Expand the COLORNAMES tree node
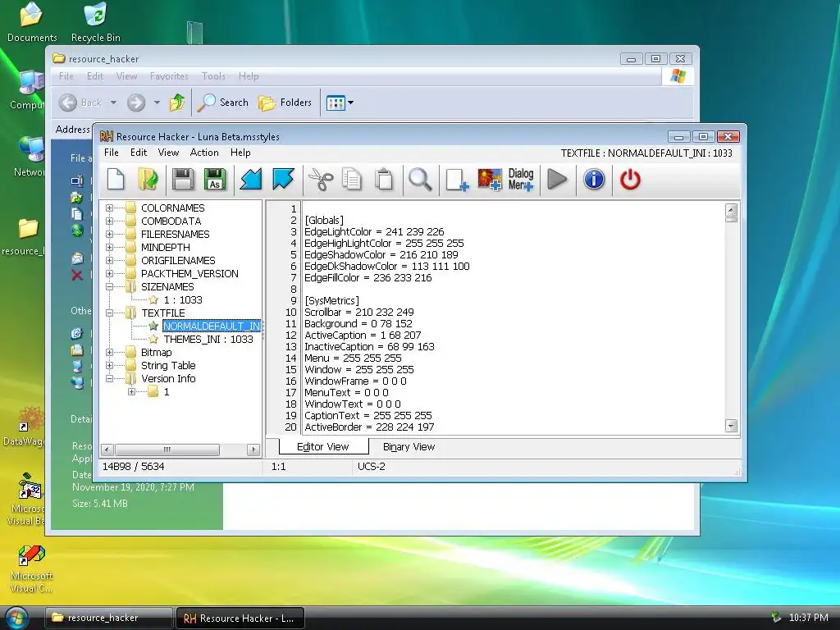The width and height of the screenshot is (840, 630). click(x=109, y=208)
